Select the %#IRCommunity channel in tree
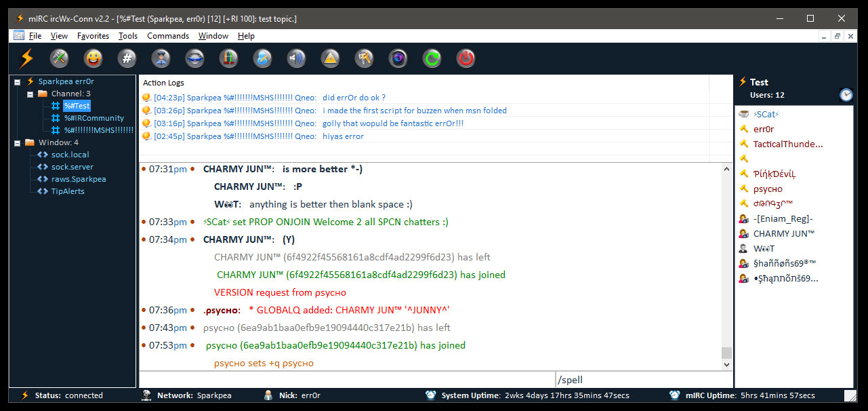 tap(94, 118)
